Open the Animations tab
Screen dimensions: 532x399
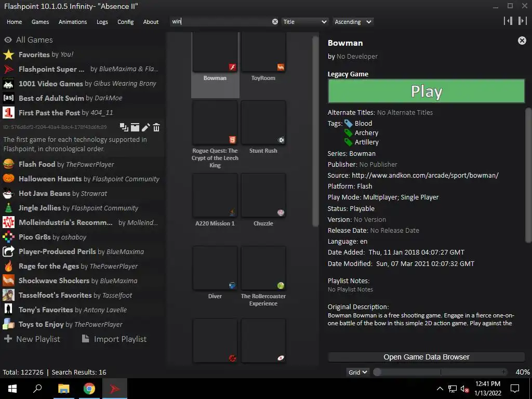[x=73, y=22]
